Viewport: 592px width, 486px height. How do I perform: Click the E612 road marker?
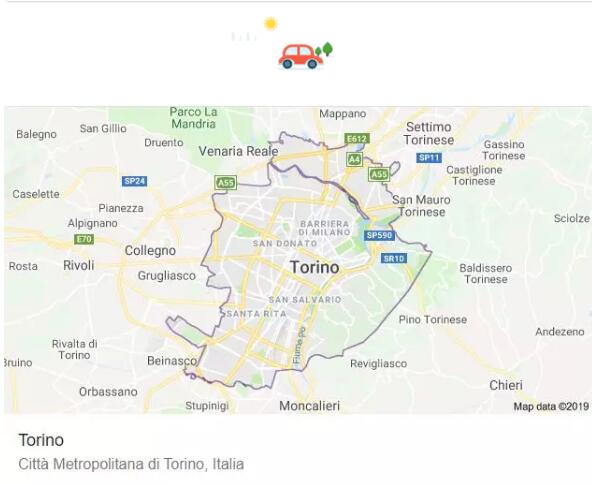click(357, 139)
